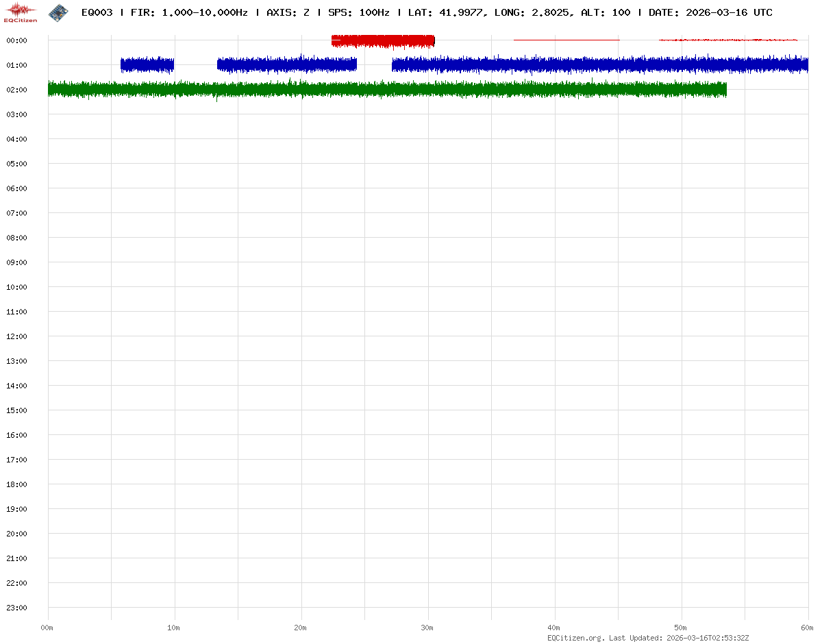
Task: Select the 02:00 hour label
Action: point(16,90)
